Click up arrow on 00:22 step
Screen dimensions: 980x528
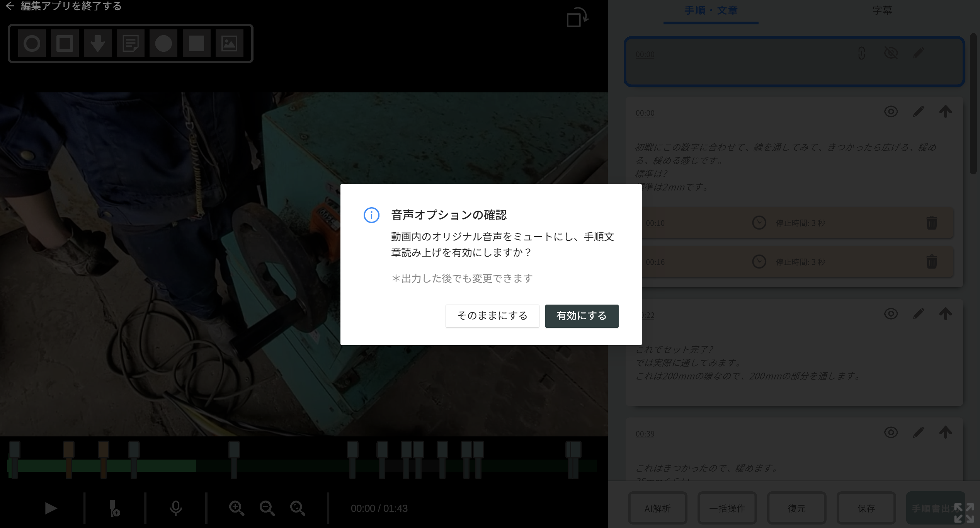tap(945, 313)
